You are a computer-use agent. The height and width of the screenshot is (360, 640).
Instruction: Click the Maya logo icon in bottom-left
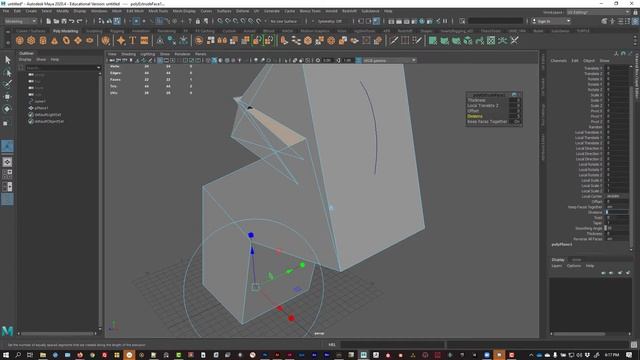click(7, 331)
